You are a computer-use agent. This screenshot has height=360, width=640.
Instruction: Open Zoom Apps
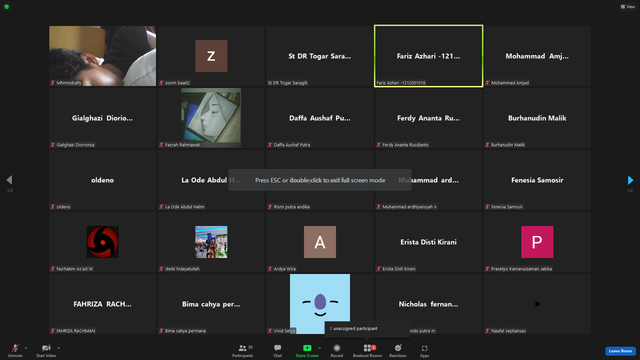pyautogui.click(x=424, y=350)
